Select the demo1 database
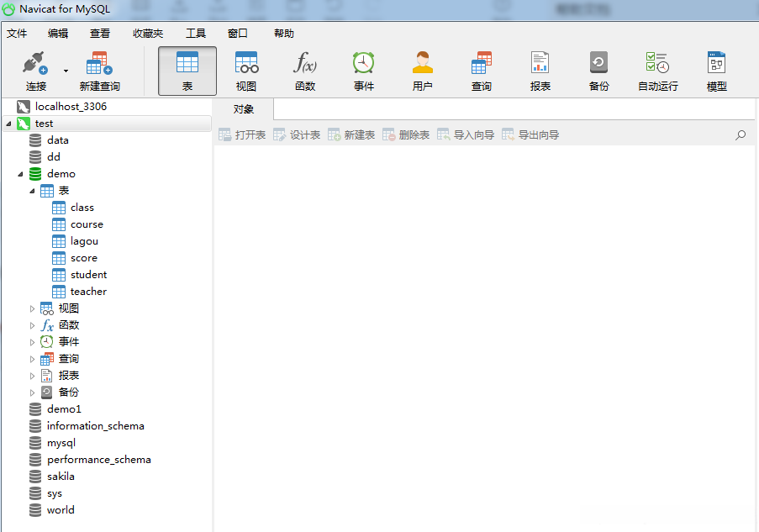 (x=64, y=409)
